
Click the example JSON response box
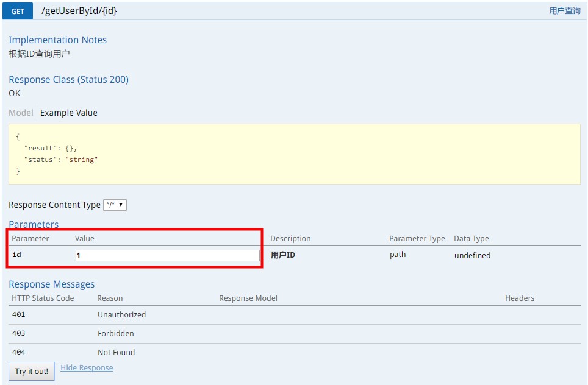(295, 154)
